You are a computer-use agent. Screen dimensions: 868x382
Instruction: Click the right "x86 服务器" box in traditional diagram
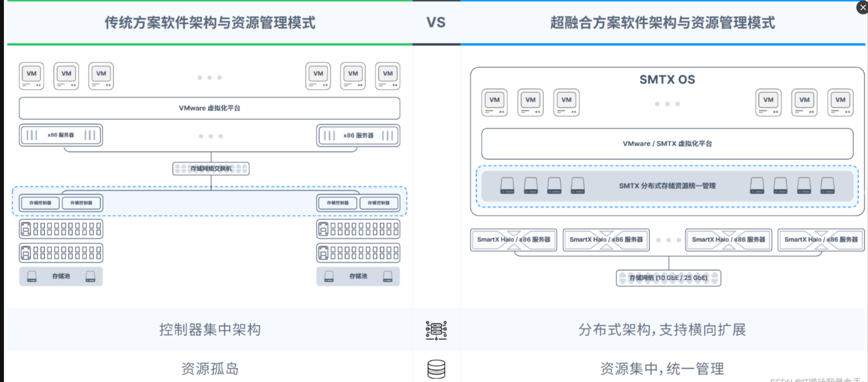pos(358,136)
